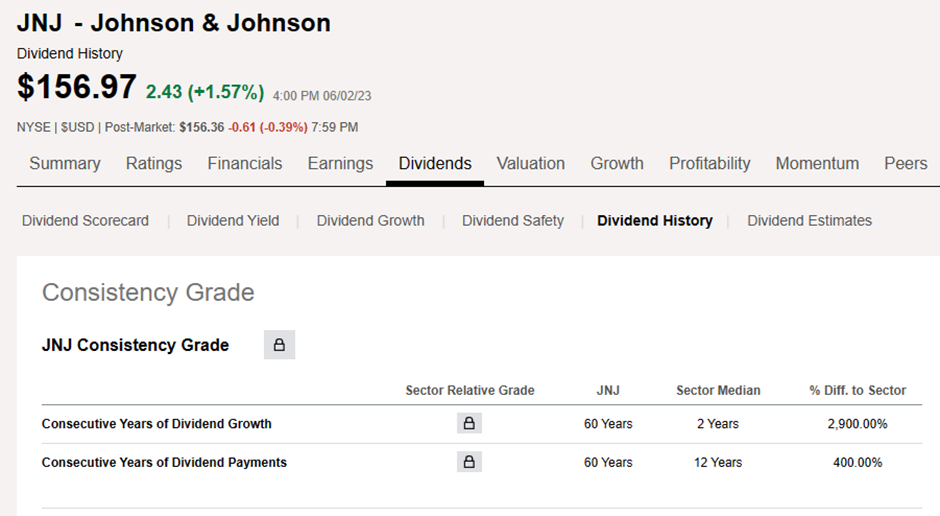Screen dimensions: 940x516
Task: Click the -0.61 (-0.39%) post-market change
Action: click(x=268, y=127)
